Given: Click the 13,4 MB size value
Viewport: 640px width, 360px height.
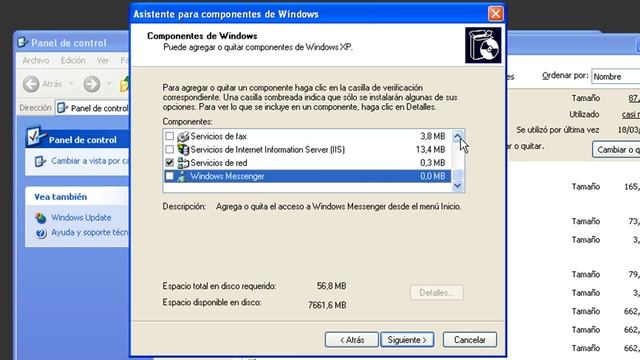Looking at the screenshot, I should coord(431,149).
